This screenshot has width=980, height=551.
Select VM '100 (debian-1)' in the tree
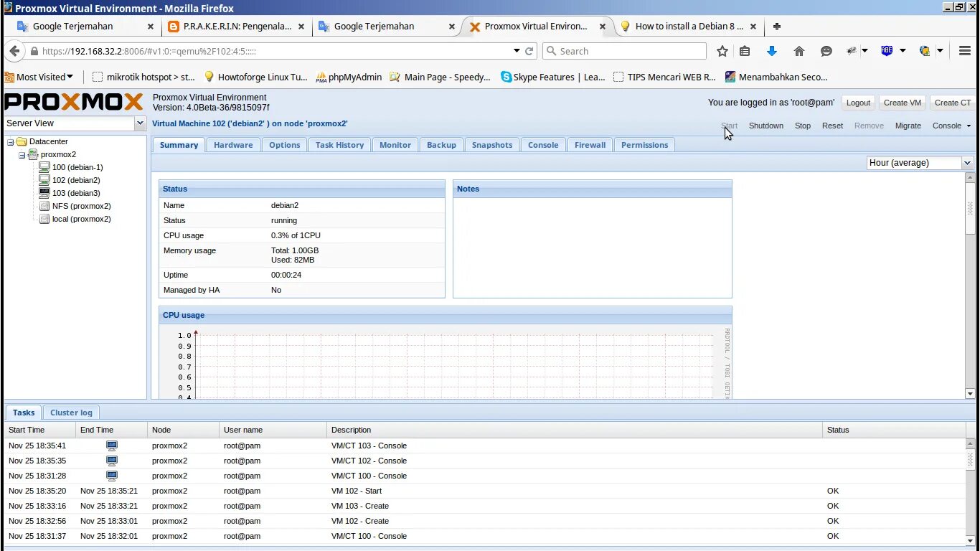tap(77, 167)
